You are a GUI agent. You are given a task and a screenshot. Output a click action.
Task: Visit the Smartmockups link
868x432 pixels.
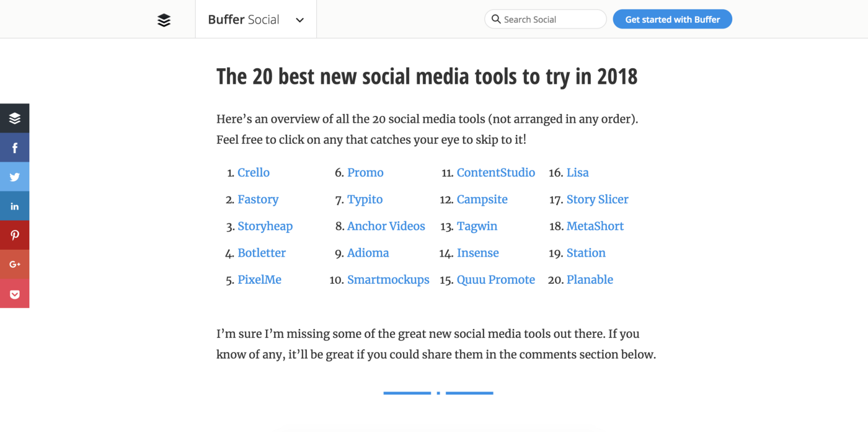[x=388, y=280]
